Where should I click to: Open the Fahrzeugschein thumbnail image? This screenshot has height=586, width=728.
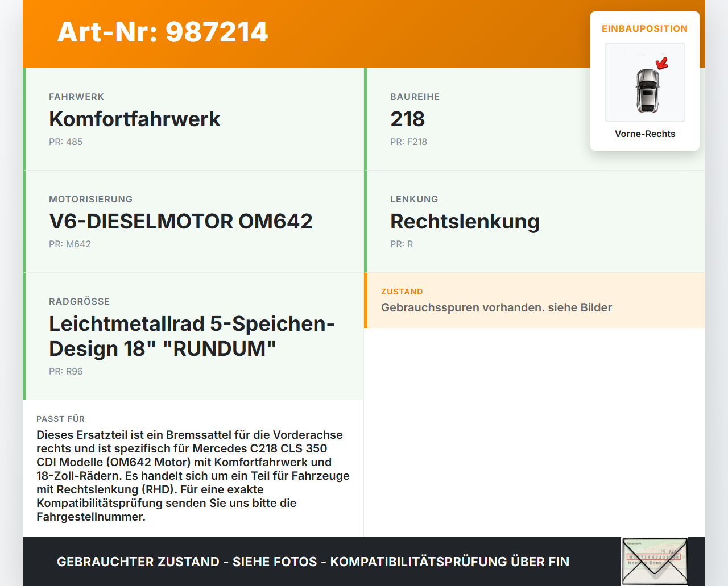pyautogui.click(x=654, y=561)
